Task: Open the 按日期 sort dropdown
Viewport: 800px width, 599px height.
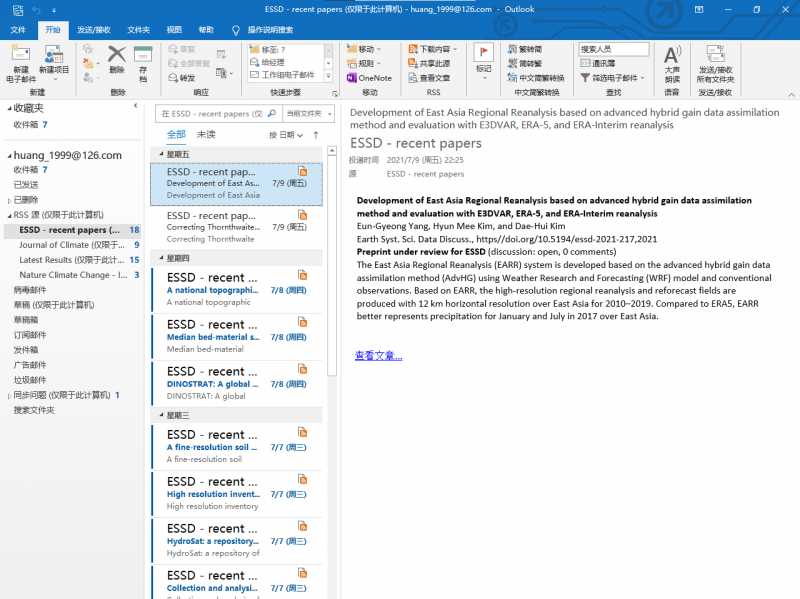Action: (x=285, y=135)
